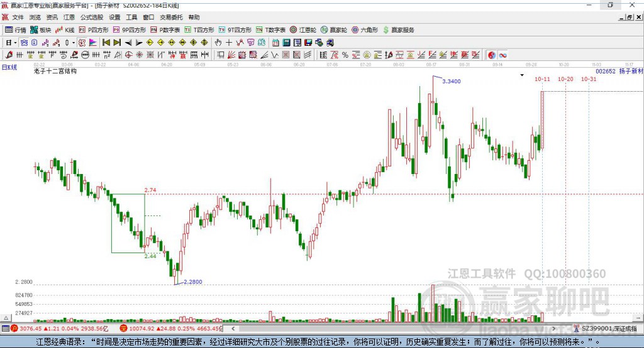
Task: Click the Shenzhen index 10074.92 status entry
Action: (x=171, y=329)
